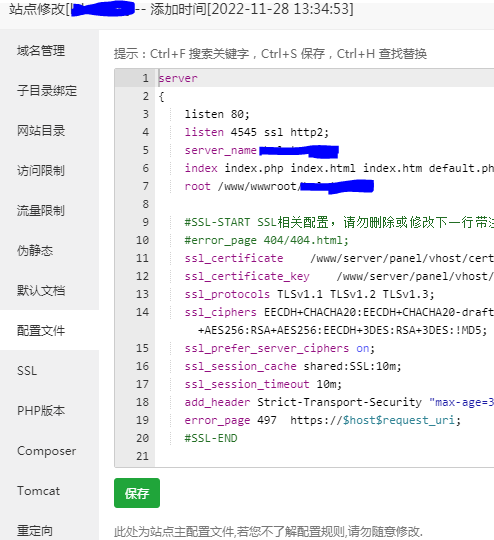Click the ssl_ciphers directive
The image size is (494, 540).
click(220, 312)
